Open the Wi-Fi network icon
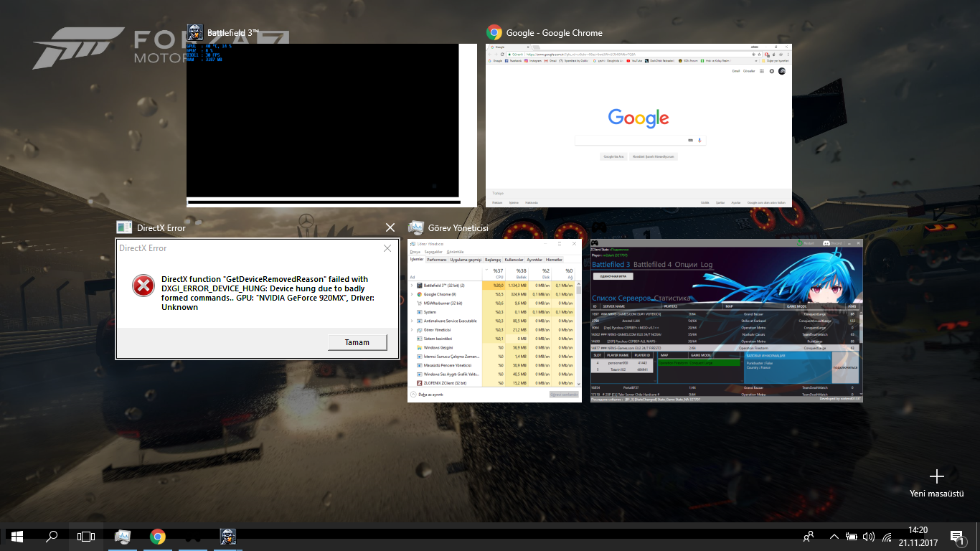Image resolution: width=980 pixels, height=551 pixels. click(887, 537)
